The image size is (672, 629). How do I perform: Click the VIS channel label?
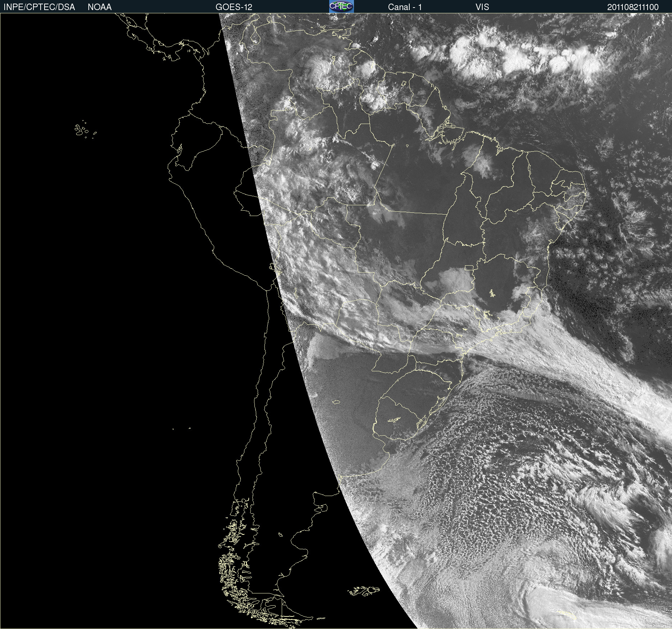(x=482, y=7)
